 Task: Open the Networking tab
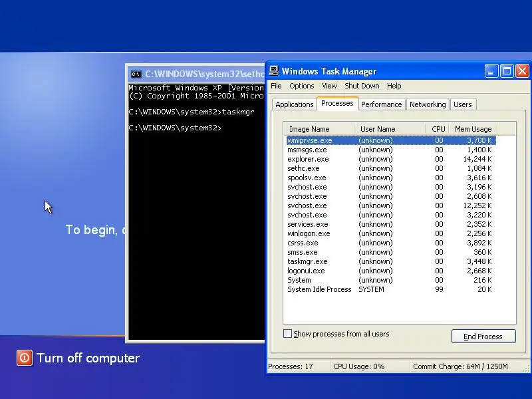pyautogui.click(x=428, y=104)
